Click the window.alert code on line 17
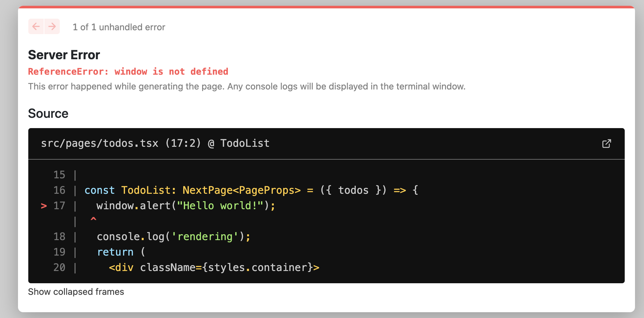644x318 pixels. tap(133, 206)
